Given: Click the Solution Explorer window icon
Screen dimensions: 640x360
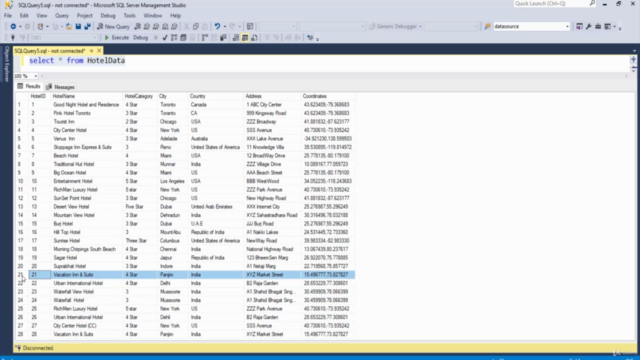Looking at the screenshot, I should coord(580,26).
